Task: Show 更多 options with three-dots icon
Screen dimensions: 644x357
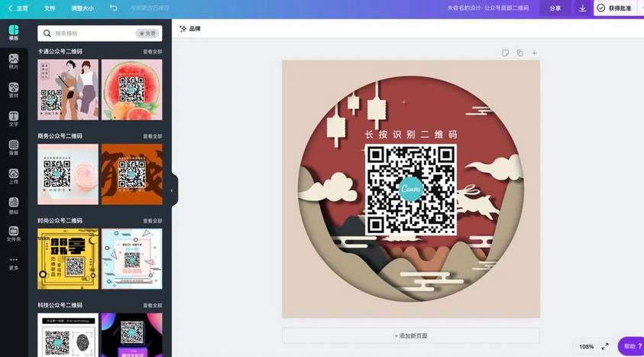Action: (x=14, y=263)
